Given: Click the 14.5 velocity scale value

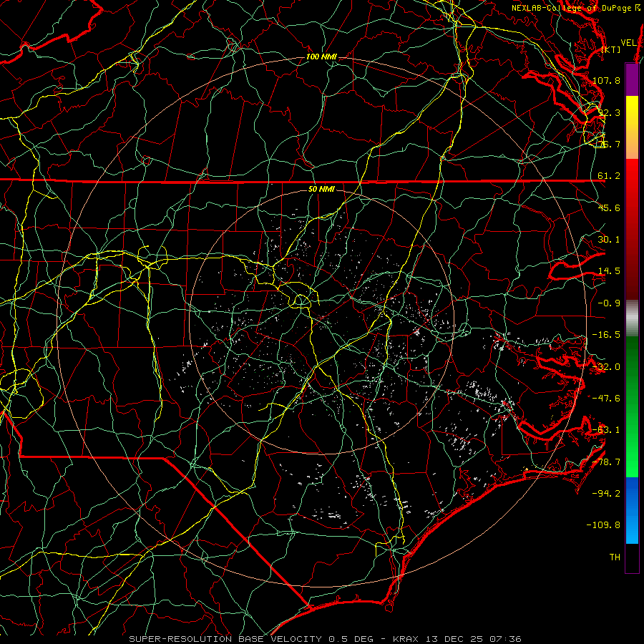Looking at the screenshot, I should click(609, 271).
